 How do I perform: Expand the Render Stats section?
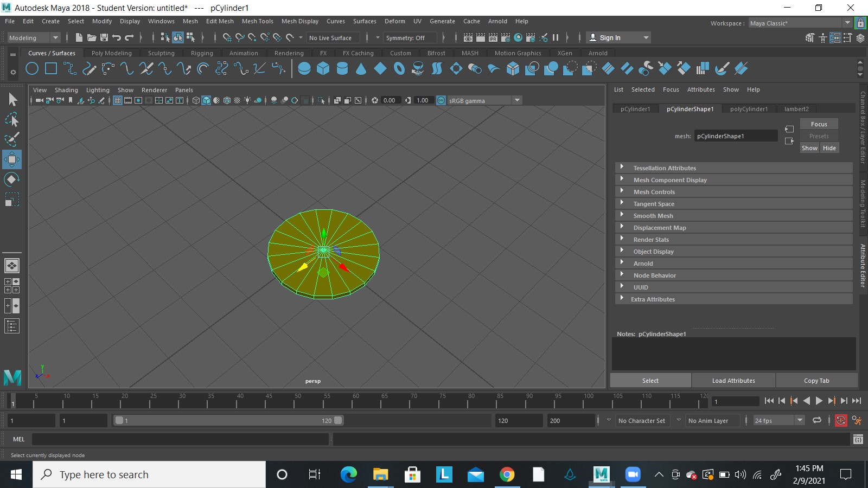pos(733,240)
